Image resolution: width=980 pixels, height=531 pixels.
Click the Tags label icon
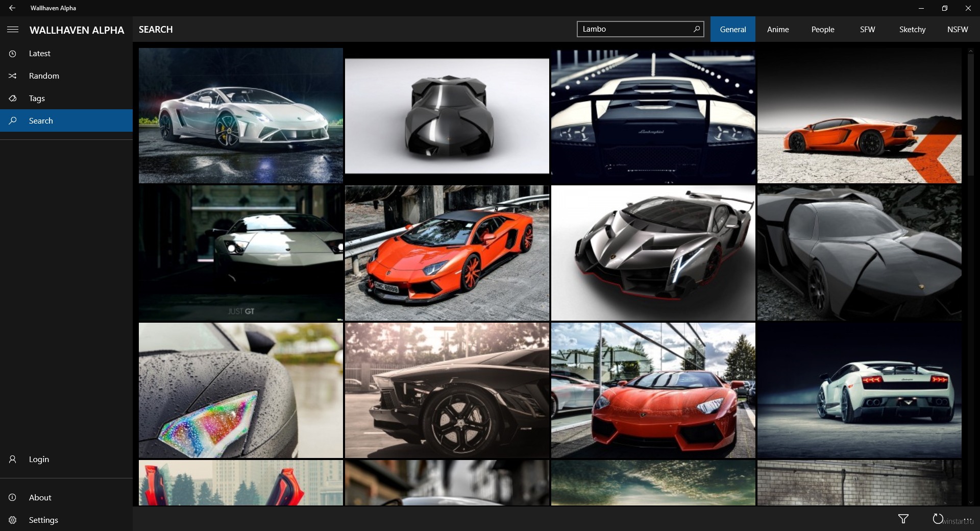click(x=13, y=99)
